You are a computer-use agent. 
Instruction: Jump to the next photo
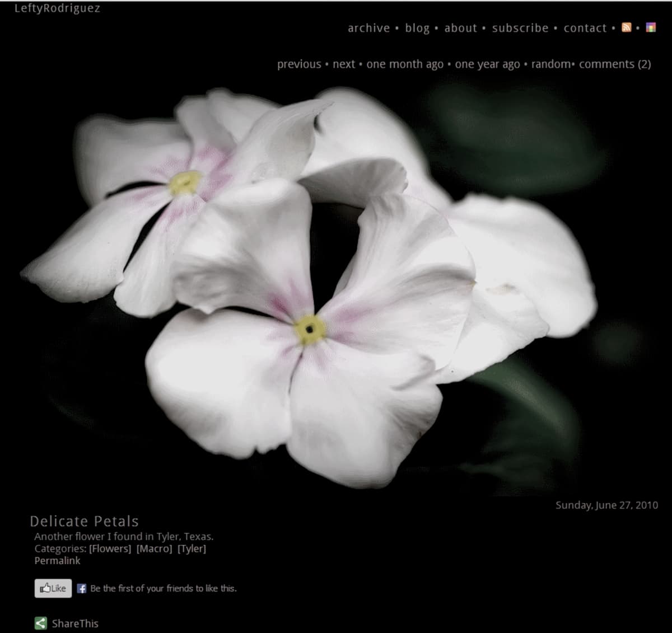[344, 64]
